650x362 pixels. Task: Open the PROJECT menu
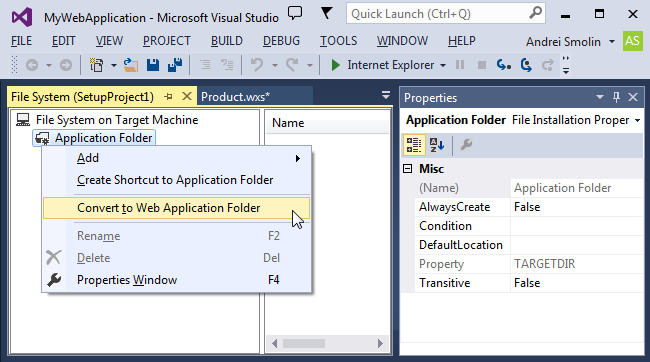[167, 41]
